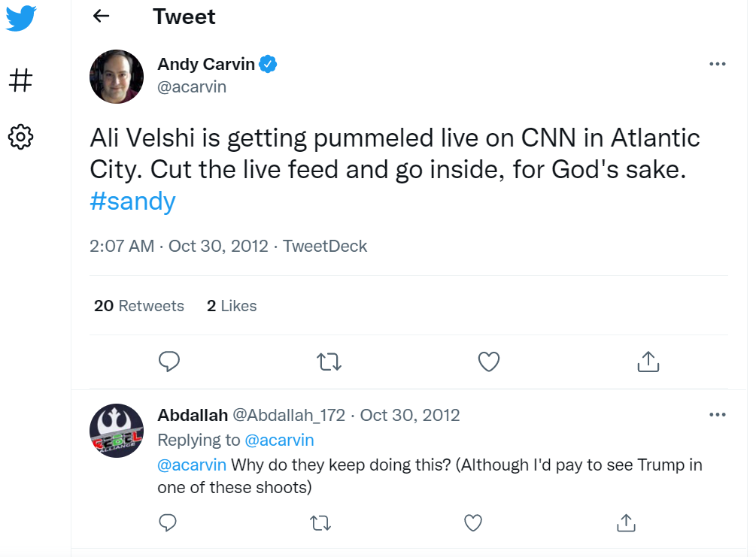View the 20 Retweets list
The height and width of the screenshot is (557, 756).
[139, 306]
